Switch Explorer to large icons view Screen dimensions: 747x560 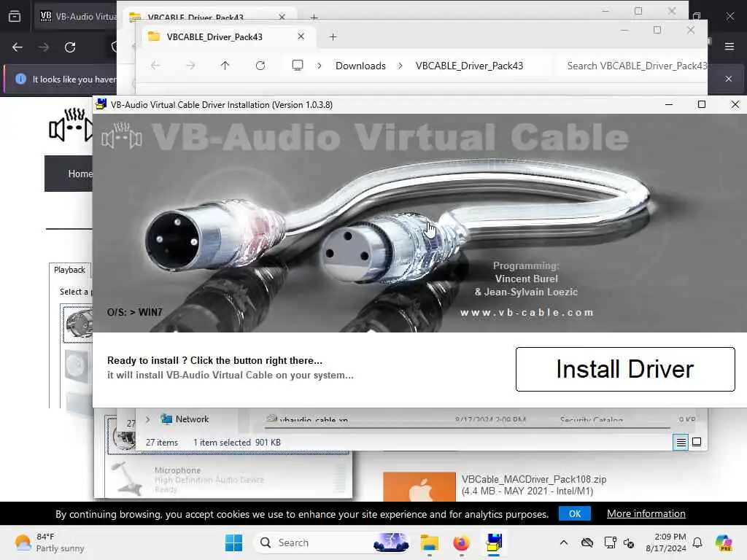tap(697, 442)
